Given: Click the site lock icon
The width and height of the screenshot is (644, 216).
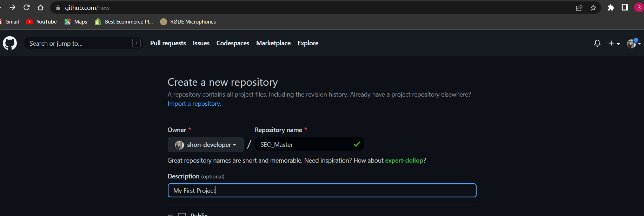Looking at the screenshot, I should pyautogui.click(x=58, y=8).
